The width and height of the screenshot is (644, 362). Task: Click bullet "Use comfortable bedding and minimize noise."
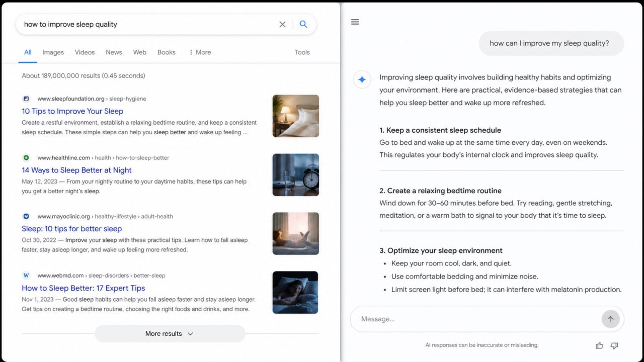tap(464, 277)
